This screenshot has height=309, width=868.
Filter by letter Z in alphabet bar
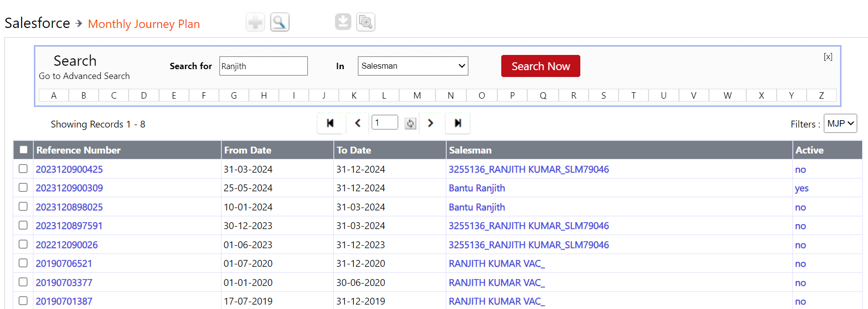[x=821, y=95]
